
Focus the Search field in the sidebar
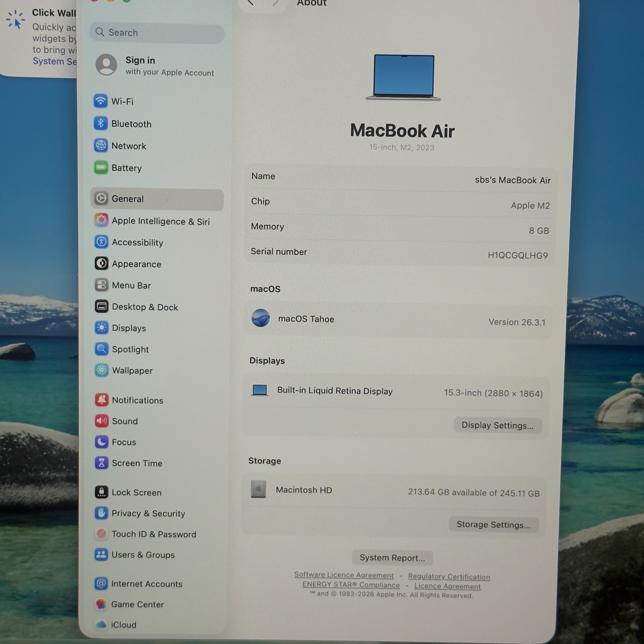[157, 33]
